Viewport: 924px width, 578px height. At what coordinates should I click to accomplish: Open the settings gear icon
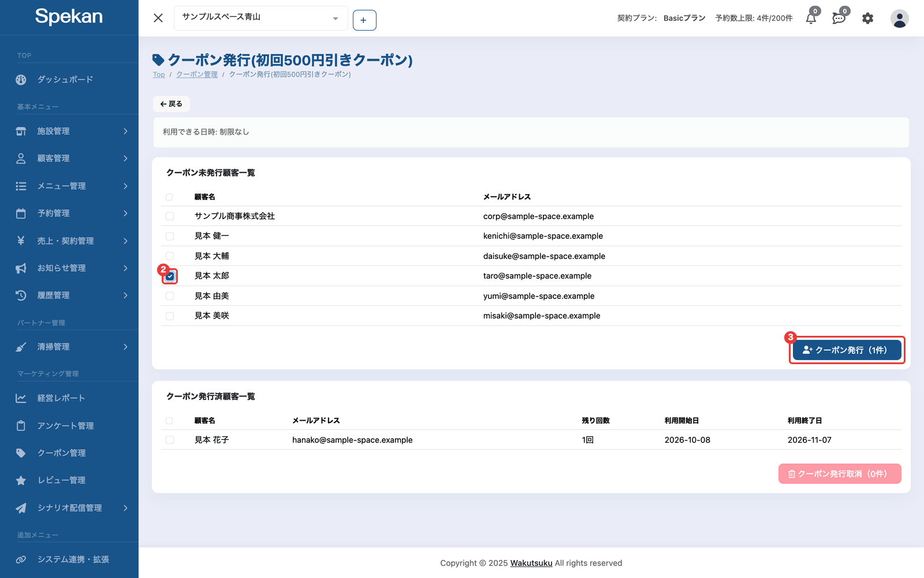click(867, 18)
